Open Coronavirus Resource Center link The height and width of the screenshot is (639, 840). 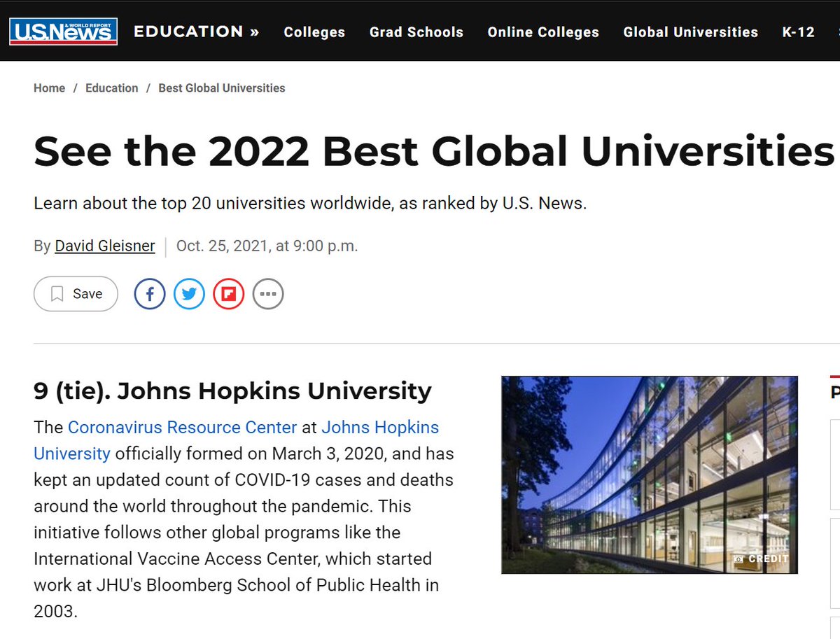click(x=182, y=427)
